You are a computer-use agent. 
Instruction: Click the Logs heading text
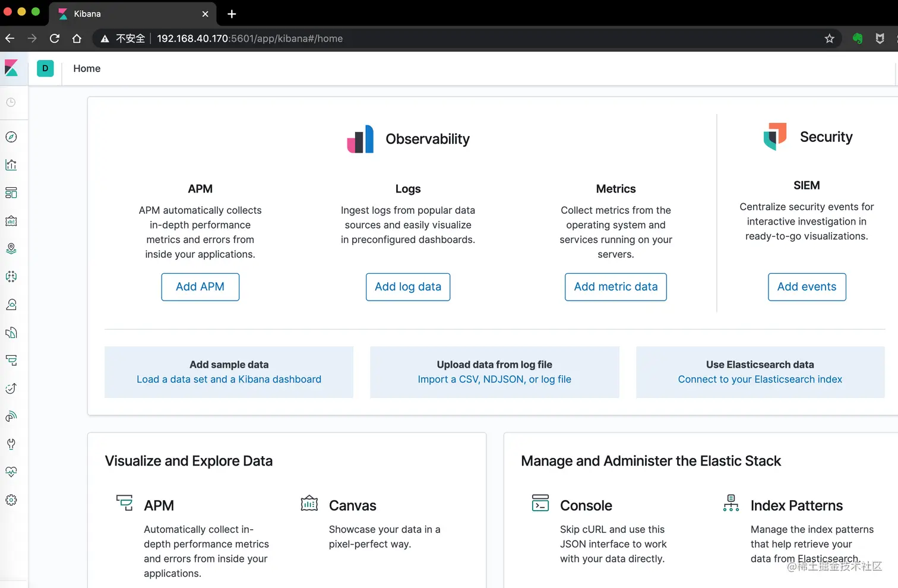click(x=408, y=189)
